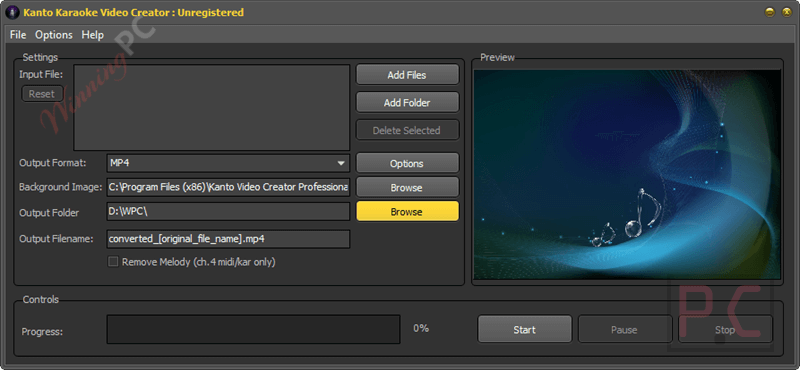Screen dimensions: 800x370
Task: Enable the Remove Melody checkbox
Action: click(x=113, y=262)
